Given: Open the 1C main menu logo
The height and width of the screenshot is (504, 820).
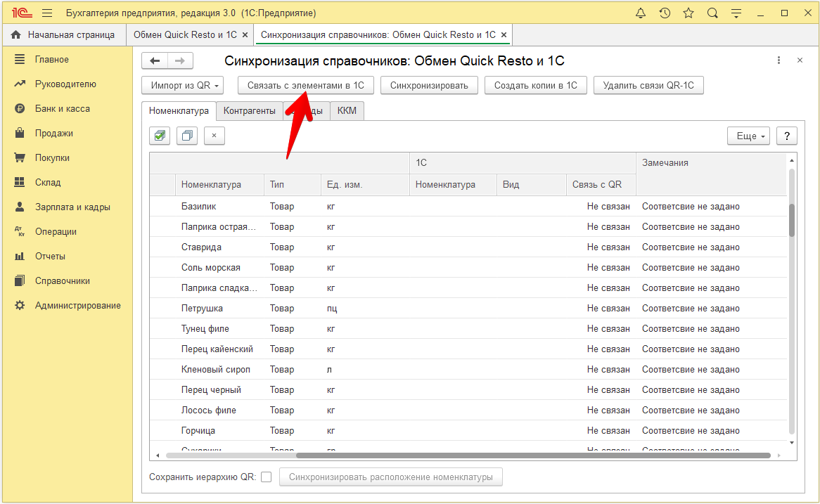Looking at the screenshot, I should [x=21, y=13].
